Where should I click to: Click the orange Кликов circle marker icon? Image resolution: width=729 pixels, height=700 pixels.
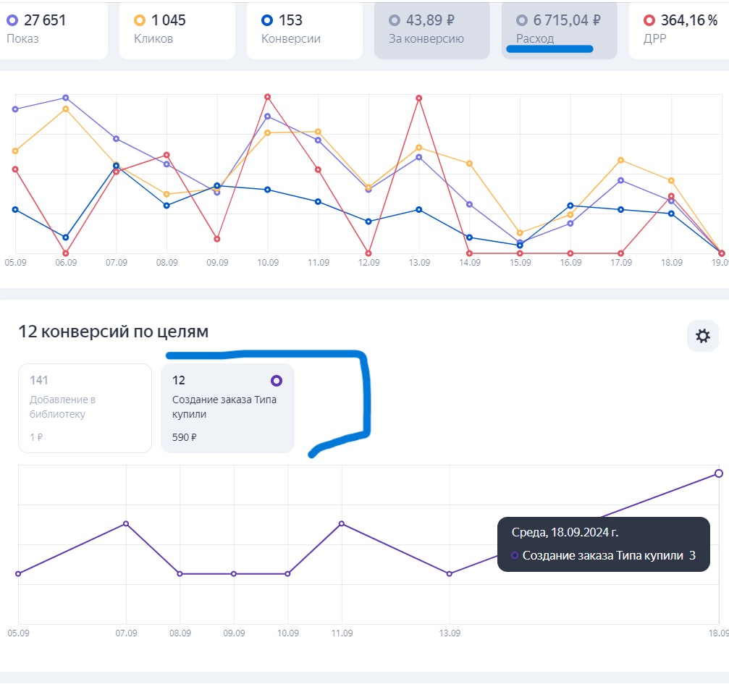[x=140, y=20]
